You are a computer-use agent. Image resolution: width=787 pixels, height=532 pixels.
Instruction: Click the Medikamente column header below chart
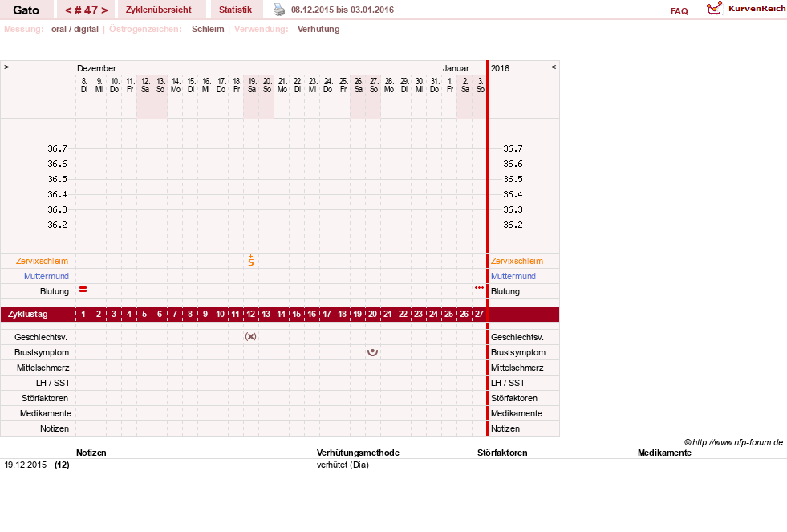tap(664, 453)
